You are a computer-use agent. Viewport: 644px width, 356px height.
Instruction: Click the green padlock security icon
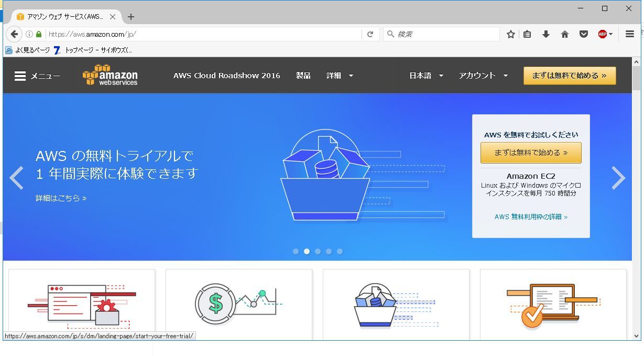(39, 34)
